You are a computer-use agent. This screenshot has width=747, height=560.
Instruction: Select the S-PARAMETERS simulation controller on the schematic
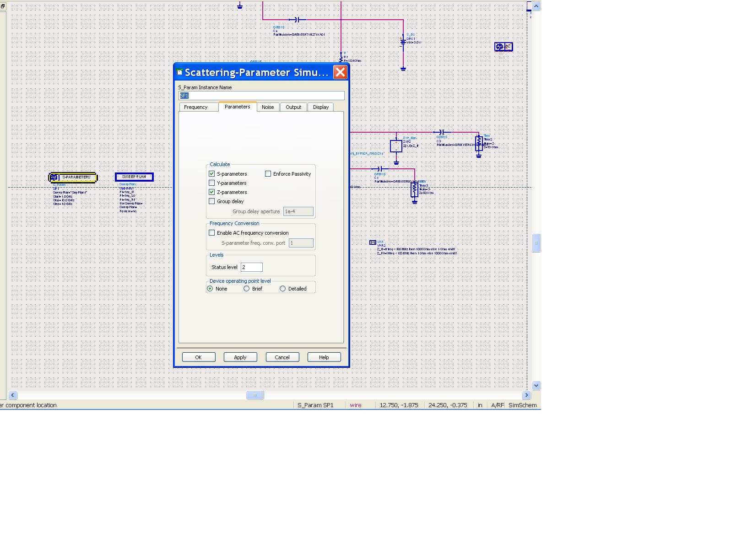73,177
